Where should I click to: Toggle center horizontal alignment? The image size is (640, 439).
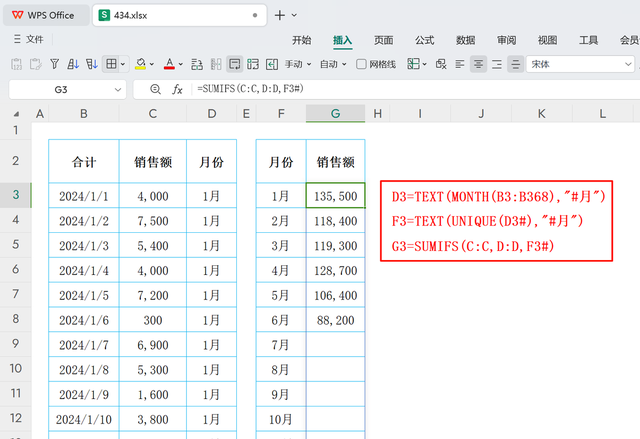tap(478, 64)
